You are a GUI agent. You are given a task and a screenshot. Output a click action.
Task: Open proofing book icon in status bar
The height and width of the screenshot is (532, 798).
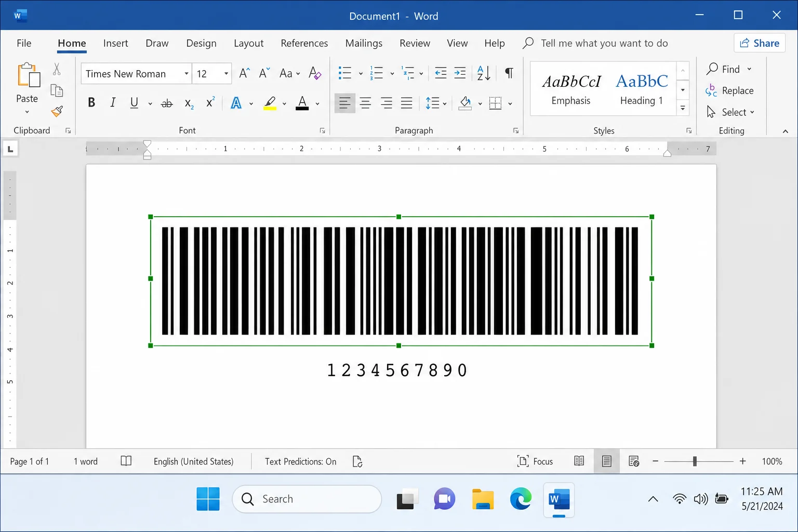click(x=126, y=461)
